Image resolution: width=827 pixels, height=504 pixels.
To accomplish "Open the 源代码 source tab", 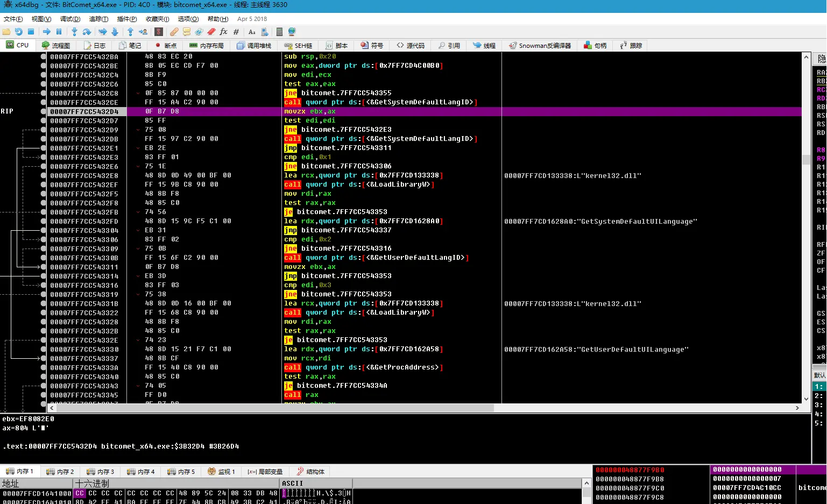I will (x=411, y=45).
